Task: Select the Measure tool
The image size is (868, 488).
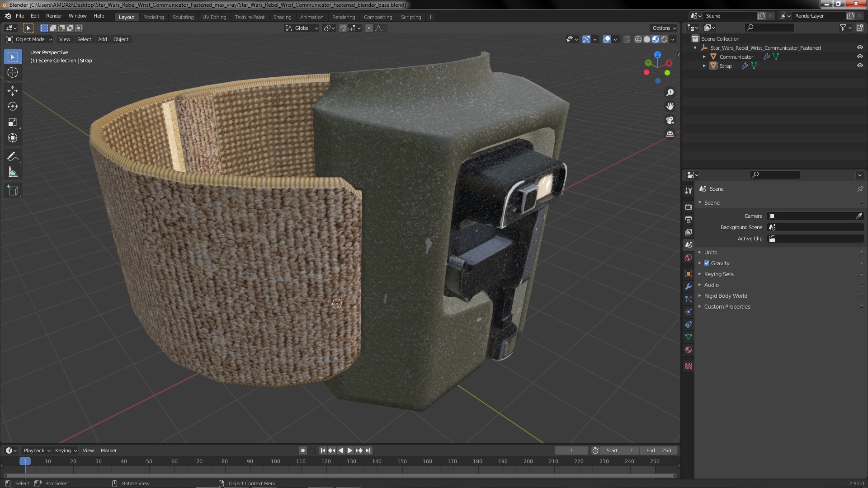Action: coord(13,173)
